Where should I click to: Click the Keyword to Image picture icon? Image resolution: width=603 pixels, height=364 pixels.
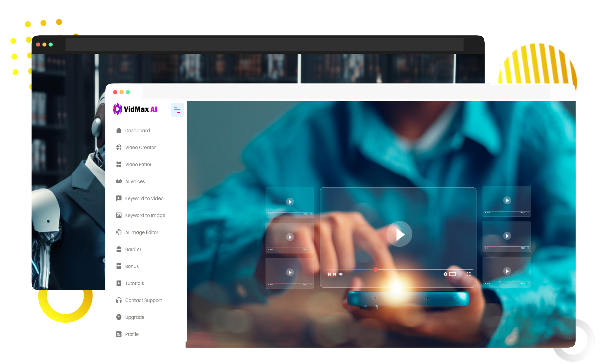pos(119,215)
